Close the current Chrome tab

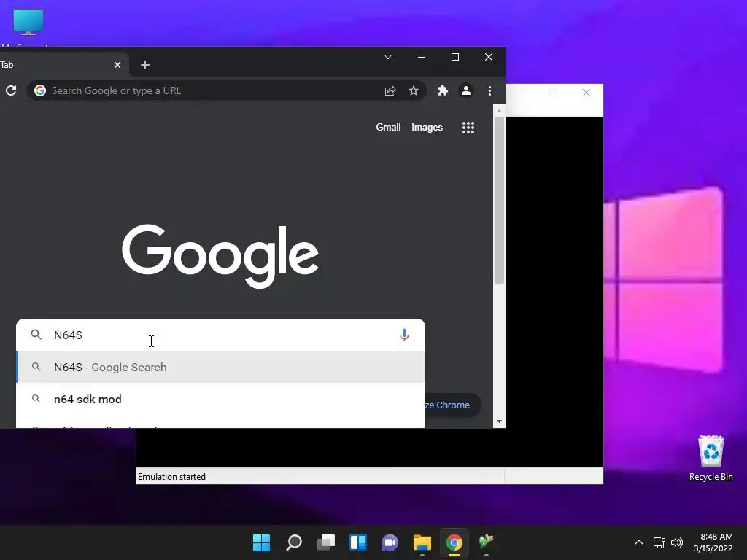pyautogui.click(x=117, y=65)
